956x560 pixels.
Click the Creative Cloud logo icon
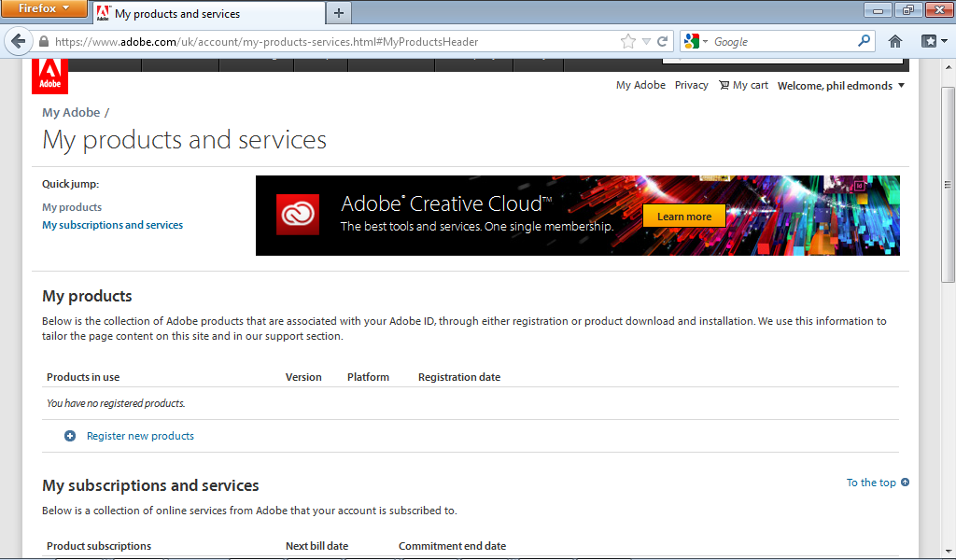click(x=298, y=215)
